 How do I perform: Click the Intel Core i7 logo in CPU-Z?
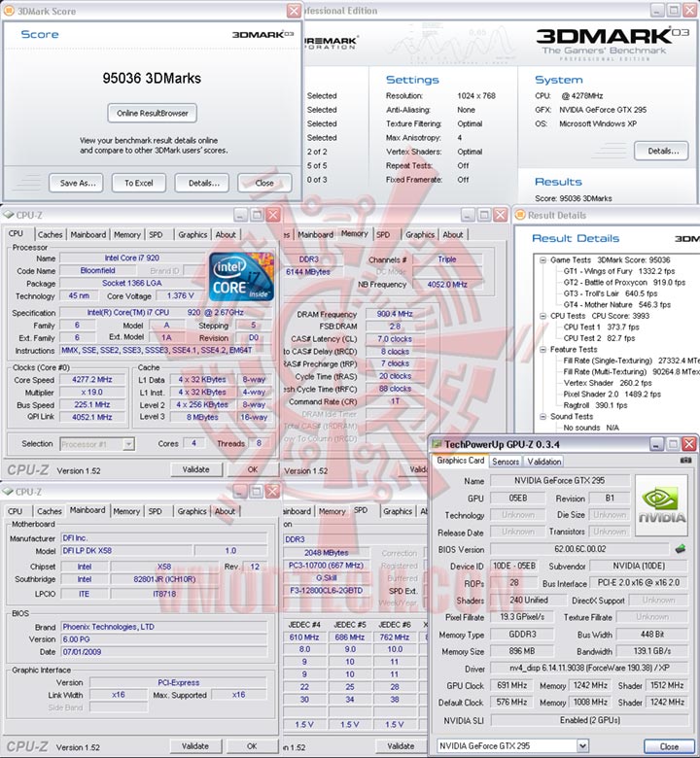coord(241,277)
